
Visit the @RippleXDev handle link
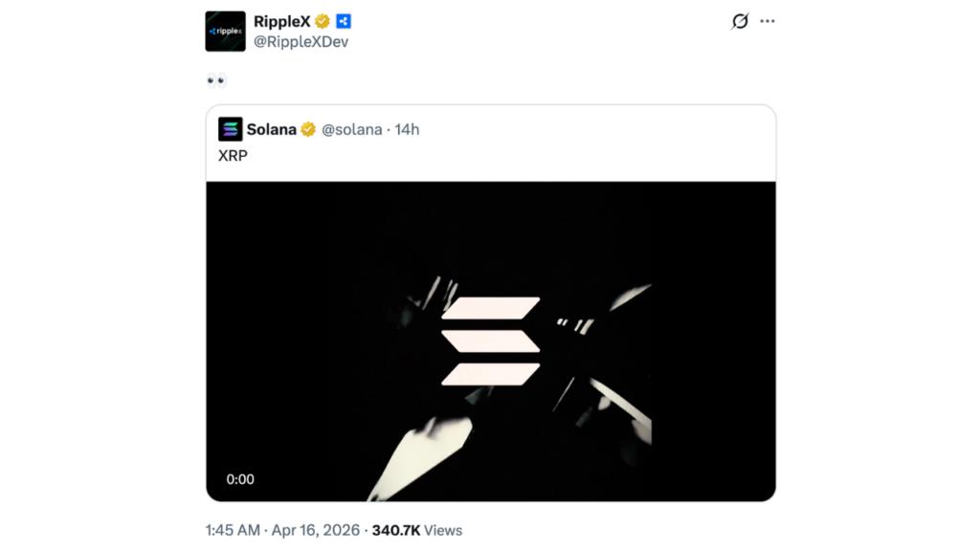pos(302,41)
